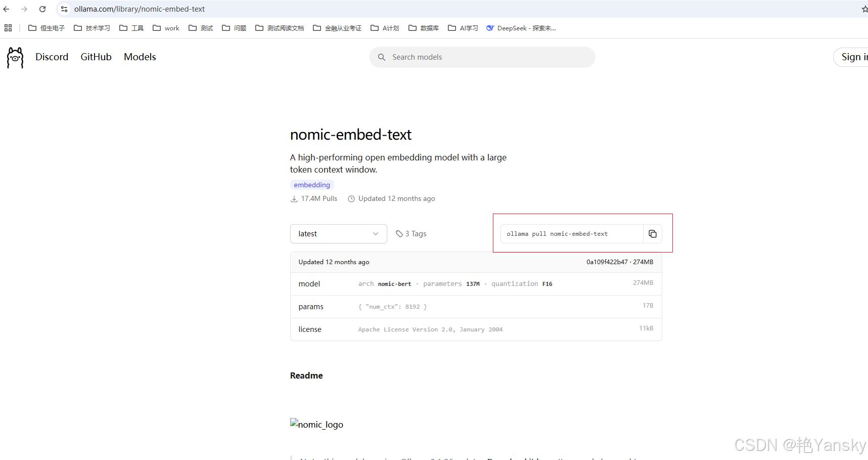Open the 金融从业考证 bookmark folder
This screenshot has width=868, height=460.
[337, 28]
